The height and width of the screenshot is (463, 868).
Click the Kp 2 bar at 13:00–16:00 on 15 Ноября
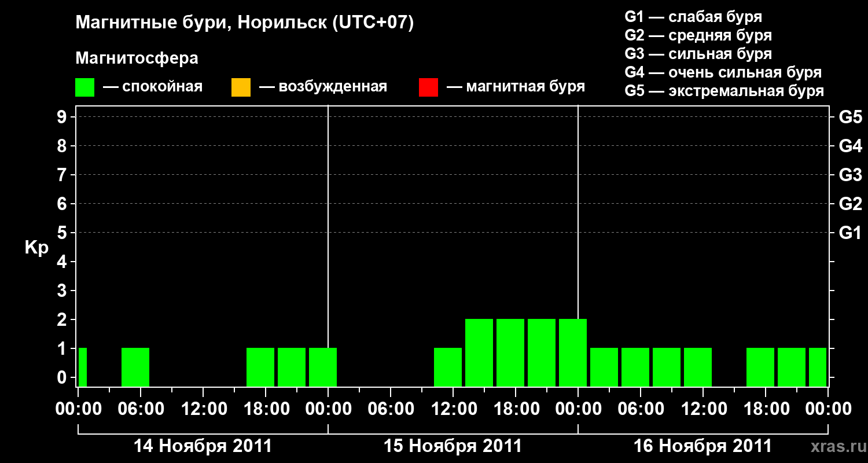click(x=479, y=352)
